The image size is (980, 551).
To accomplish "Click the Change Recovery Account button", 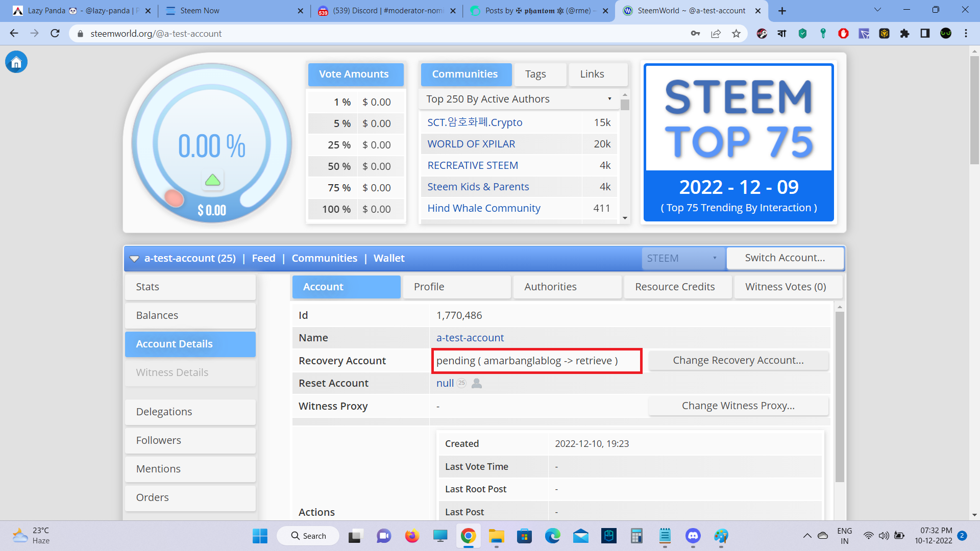I will pos(738,360).
